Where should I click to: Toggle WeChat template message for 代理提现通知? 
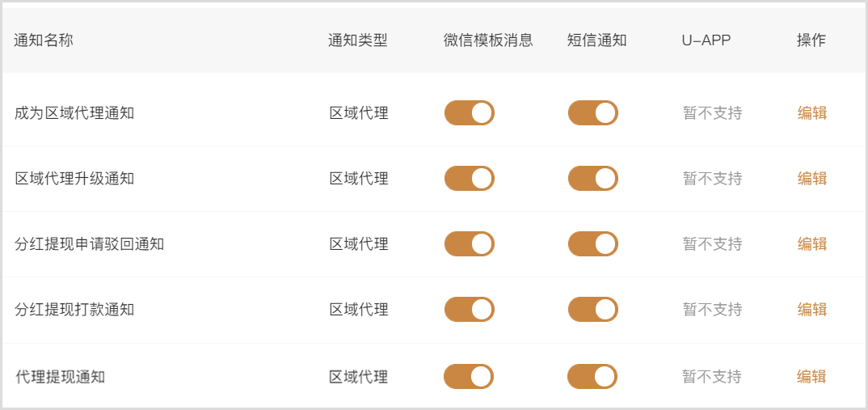point(469,376)
